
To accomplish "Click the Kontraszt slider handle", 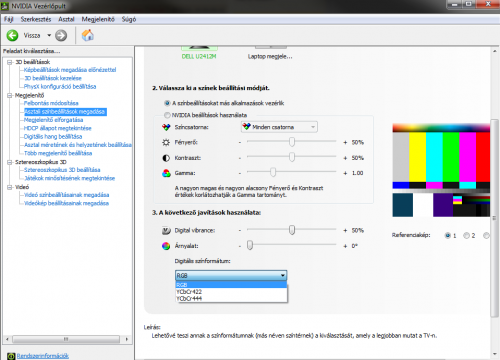I will point(292,157).
